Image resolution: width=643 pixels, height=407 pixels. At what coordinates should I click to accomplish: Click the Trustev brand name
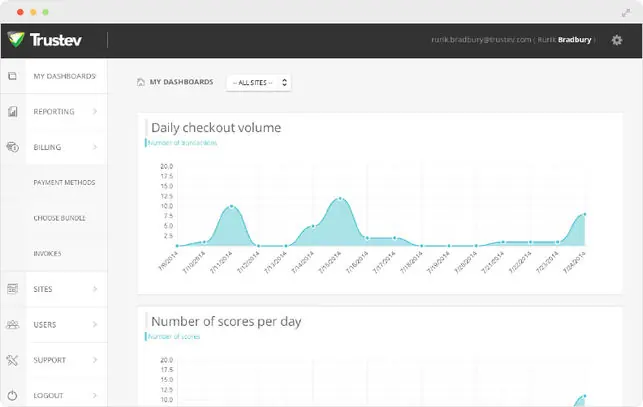point(56,40)
